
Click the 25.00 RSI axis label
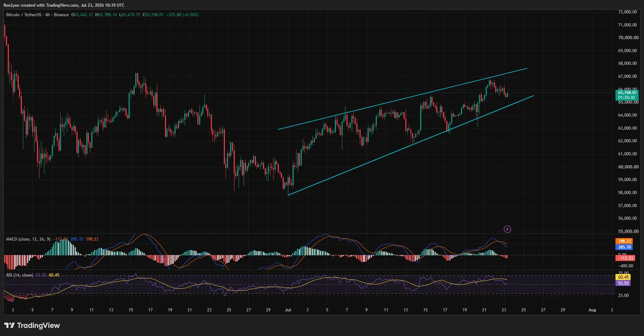click(x=623, y=295)
